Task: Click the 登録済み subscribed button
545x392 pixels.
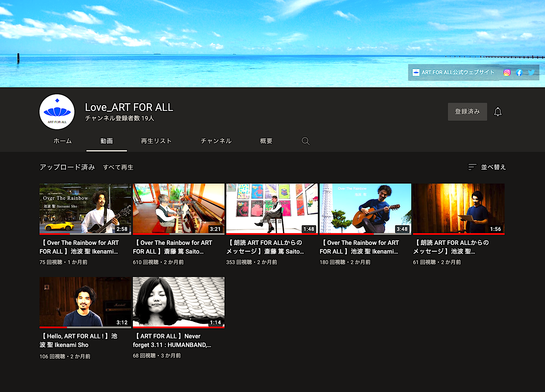Action: click(467, 112)
